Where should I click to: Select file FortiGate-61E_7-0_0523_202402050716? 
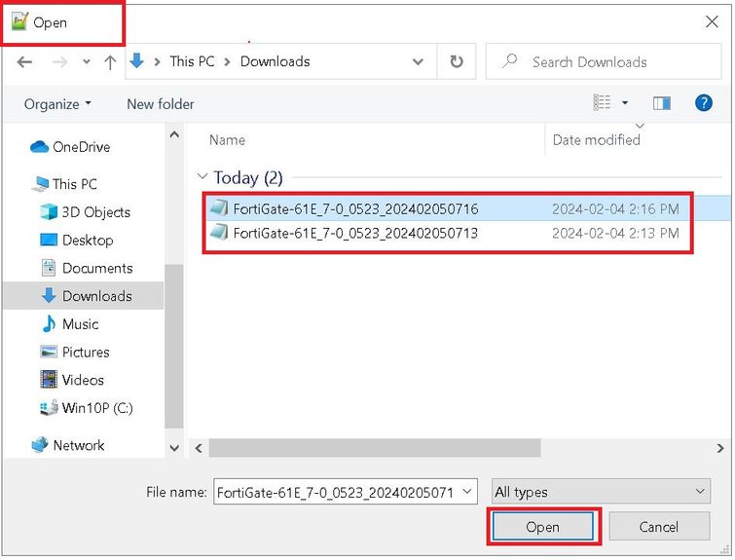tap(355, 208)
